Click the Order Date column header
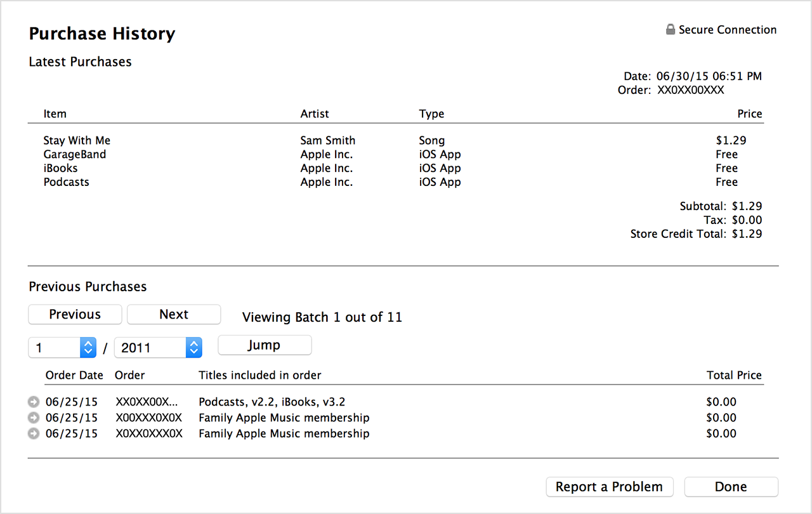The height and width of the screenshot is (514, 812). [x=74, y=375]
